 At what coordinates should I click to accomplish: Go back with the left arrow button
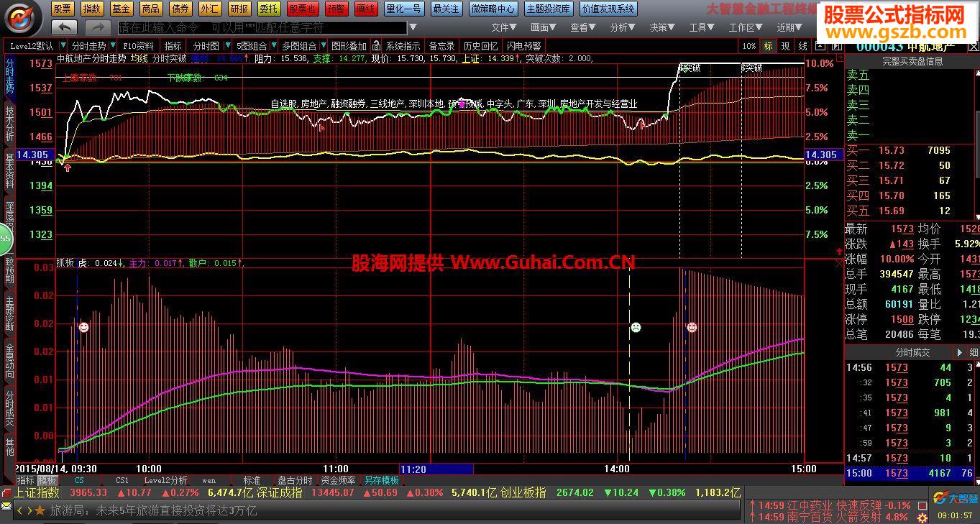[65, 27]
